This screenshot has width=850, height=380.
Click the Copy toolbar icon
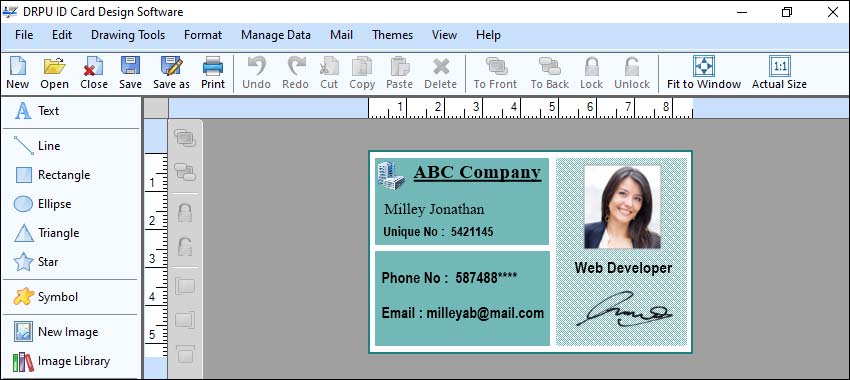pos(362,66)
